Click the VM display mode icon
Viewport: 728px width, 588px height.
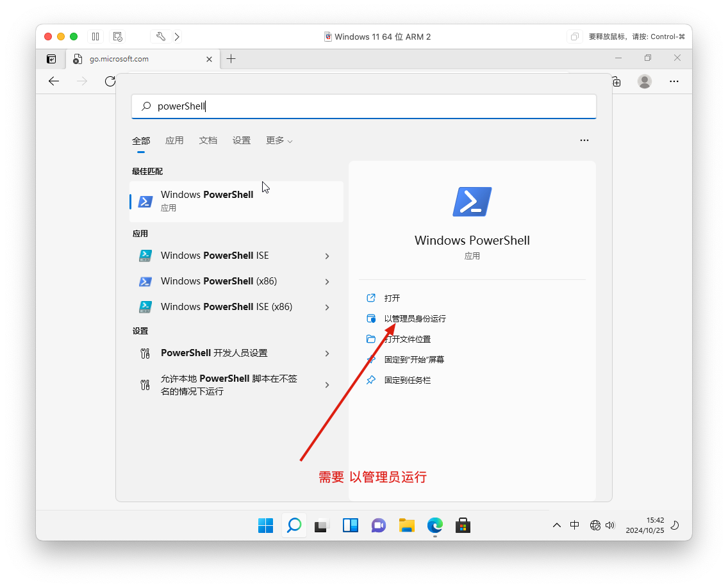click(x=574, y=37)
